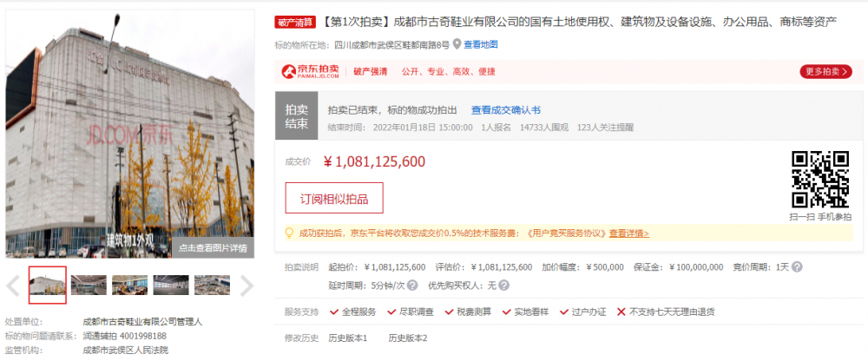Click 成都市古奇鞋业有限公司管理人 text
Image resolution: width=868 pixels, height=361 pixels.
(x=142, y=322)
